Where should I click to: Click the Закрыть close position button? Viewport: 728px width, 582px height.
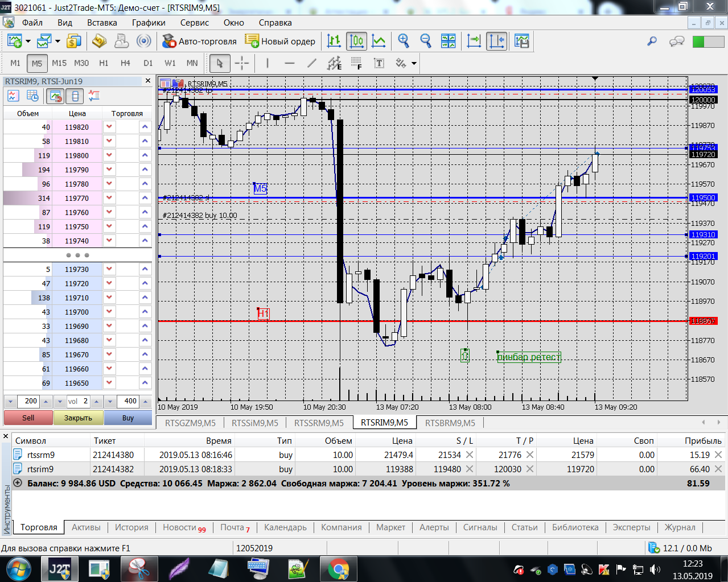[x=78, y=418]
